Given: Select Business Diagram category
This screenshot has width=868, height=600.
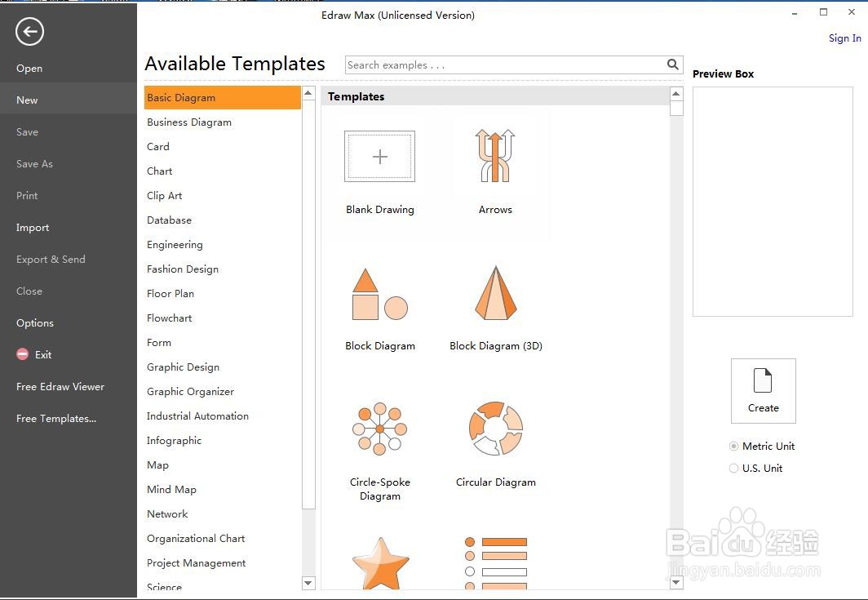Looking at the screenshot, I should 223,122.
